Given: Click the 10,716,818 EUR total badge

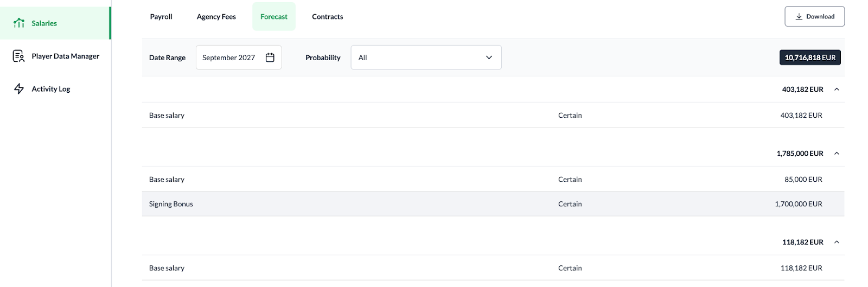Looking at the screenshot, I should click(810, 58).
